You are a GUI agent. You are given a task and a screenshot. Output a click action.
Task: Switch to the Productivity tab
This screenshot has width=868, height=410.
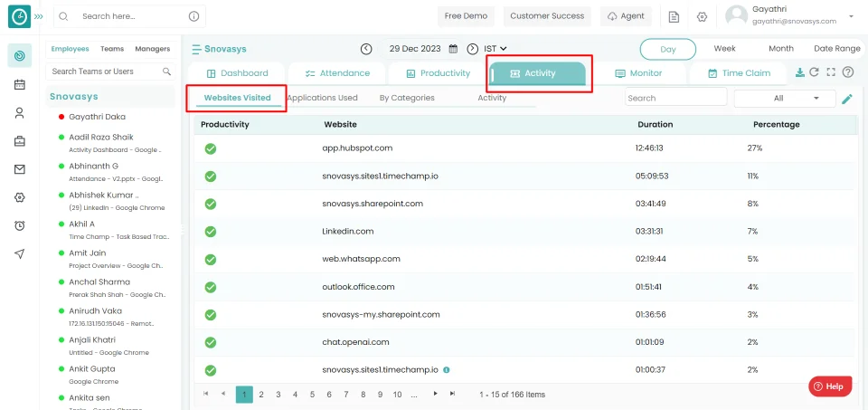pos(438,73)
